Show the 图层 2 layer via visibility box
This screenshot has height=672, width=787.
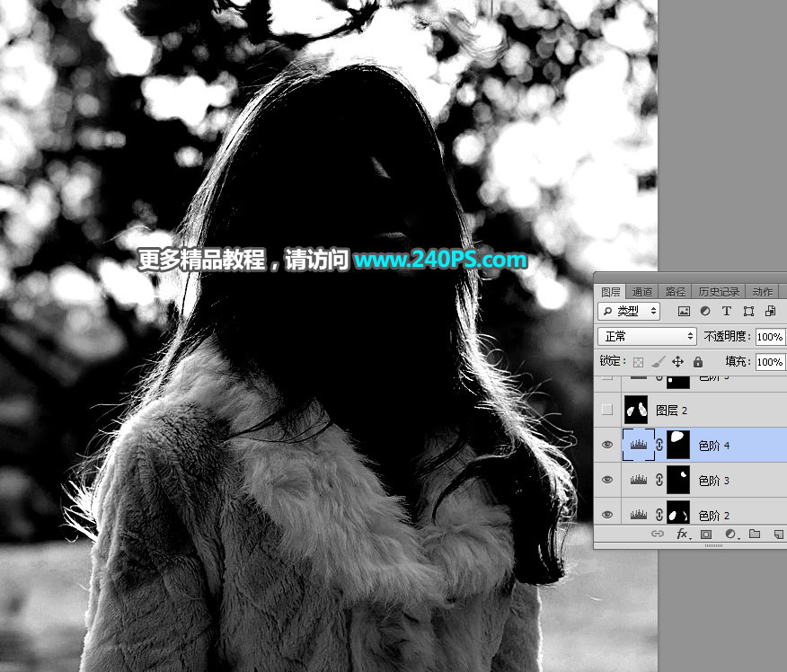[606, 410]
